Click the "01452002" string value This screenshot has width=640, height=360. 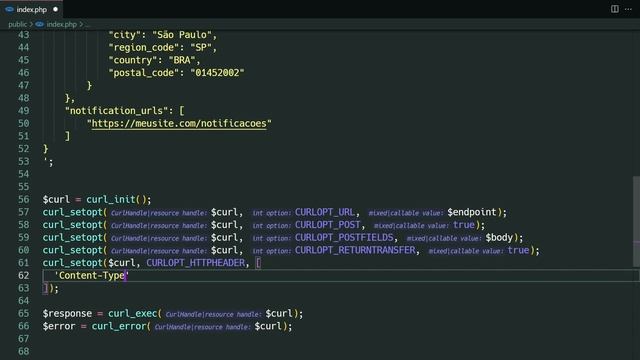pyautogui.click(x=217, y=73)
